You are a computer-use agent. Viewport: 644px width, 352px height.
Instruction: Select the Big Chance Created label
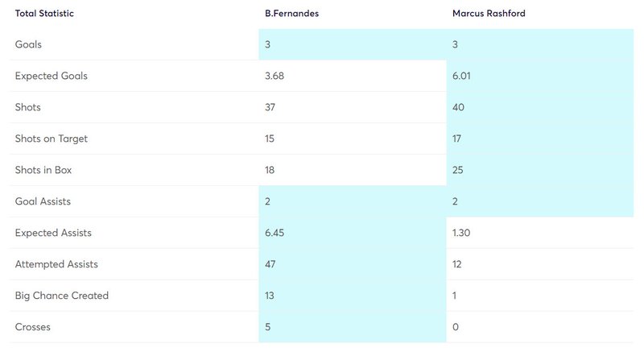pyautogui.click(x=62, y=296)
